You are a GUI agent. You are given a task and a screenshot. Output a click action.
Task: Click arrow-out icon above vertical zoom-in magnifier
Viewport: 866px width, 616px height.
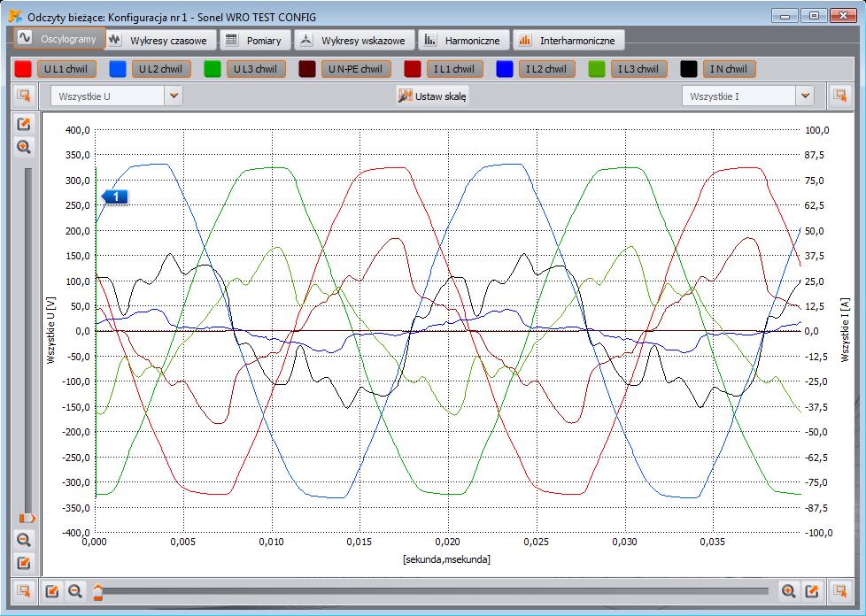point(24,124)
